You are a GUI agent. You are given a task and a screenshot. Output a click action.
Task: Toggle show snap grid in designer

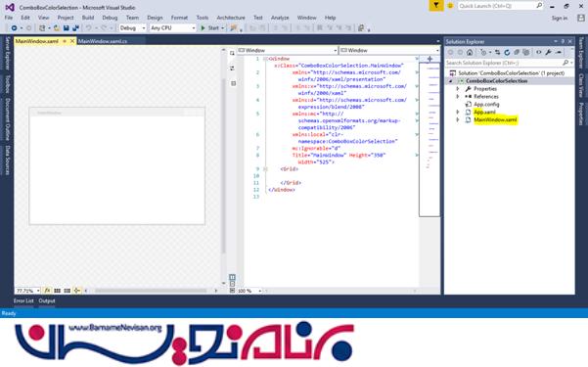[58, 291]
